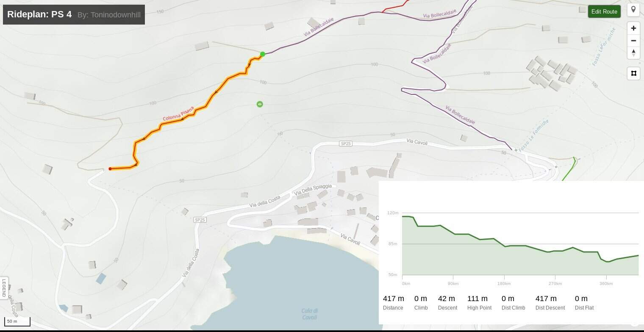Click the map location pin icon
This screenshot has width=644, height=332.
point(633,10)
